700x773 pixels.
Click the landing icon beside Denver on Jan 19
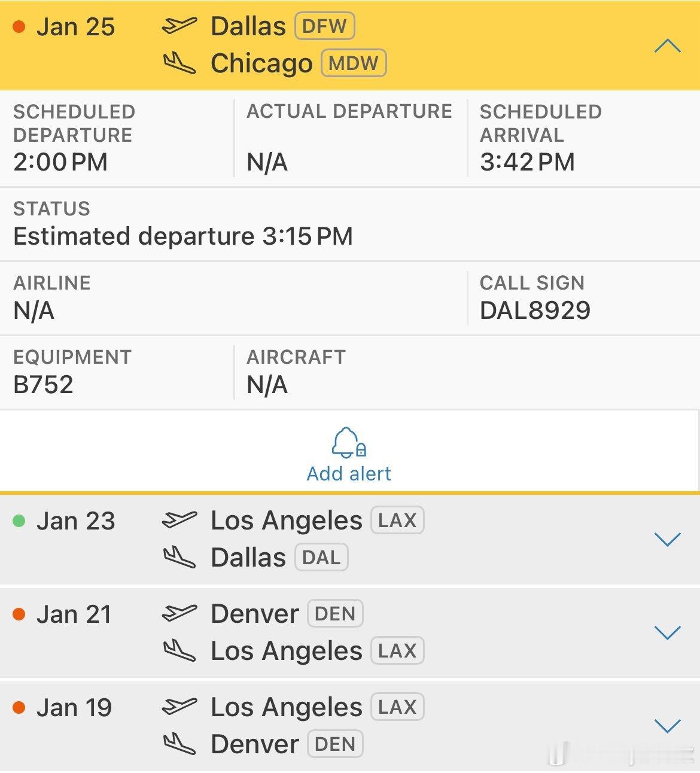tap(179, 744)
